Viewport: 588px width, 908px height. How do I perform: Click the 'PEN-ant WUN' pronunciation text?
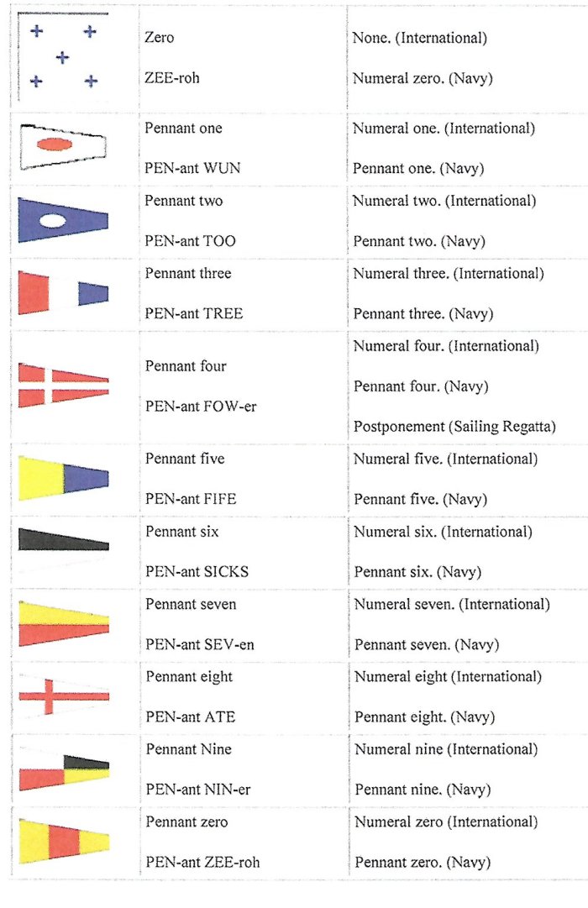(192, 169)
